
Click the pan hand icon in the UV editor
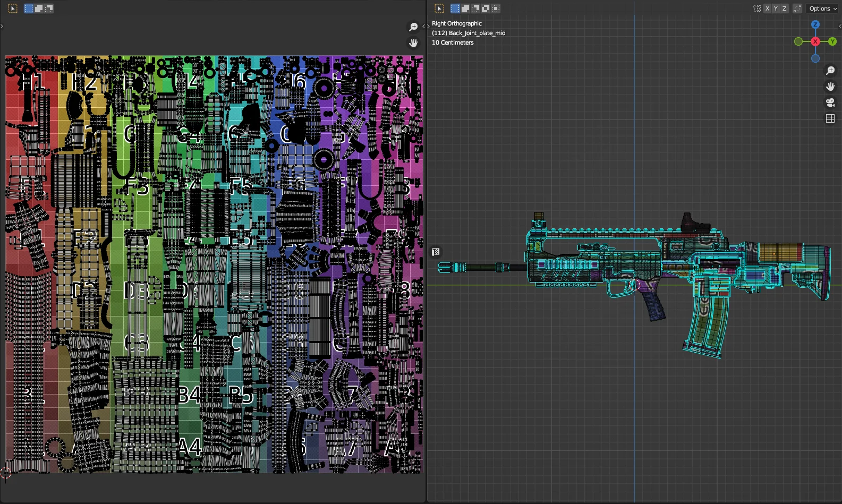[x=413, y=43]
